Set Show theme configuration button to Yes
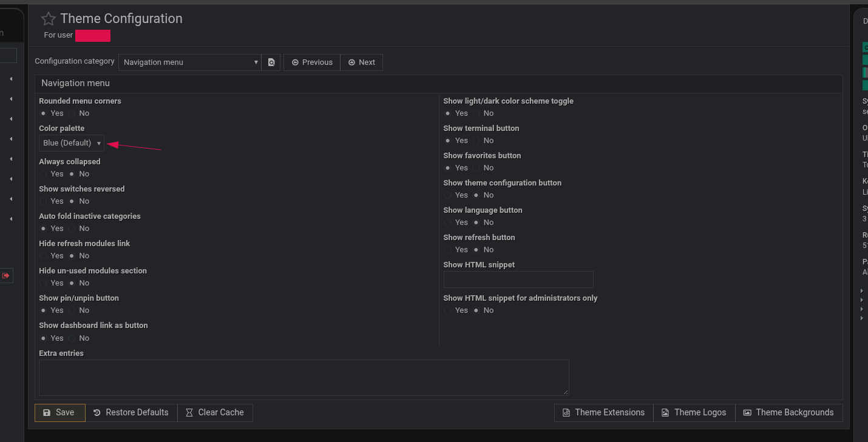The width and height of the screenshot is (868, 442). tap(448, 195)
